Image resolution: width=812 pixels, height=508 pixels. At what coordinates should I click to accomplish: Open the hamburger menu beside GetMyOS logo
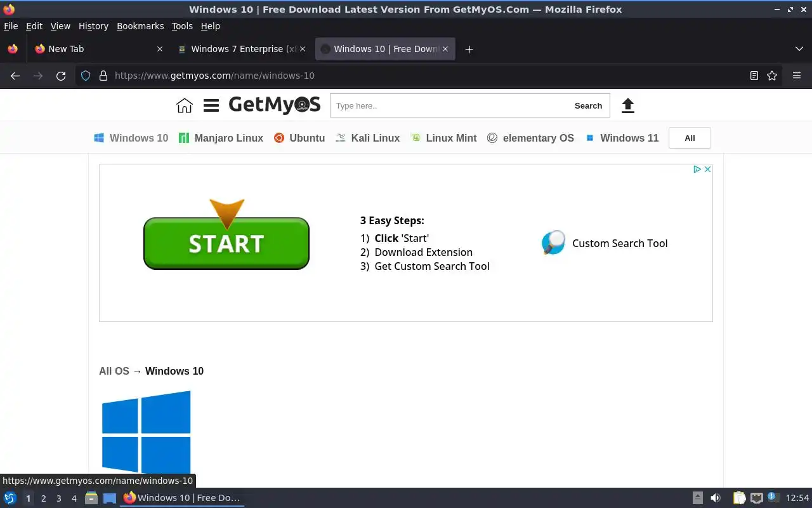point(211,105)
